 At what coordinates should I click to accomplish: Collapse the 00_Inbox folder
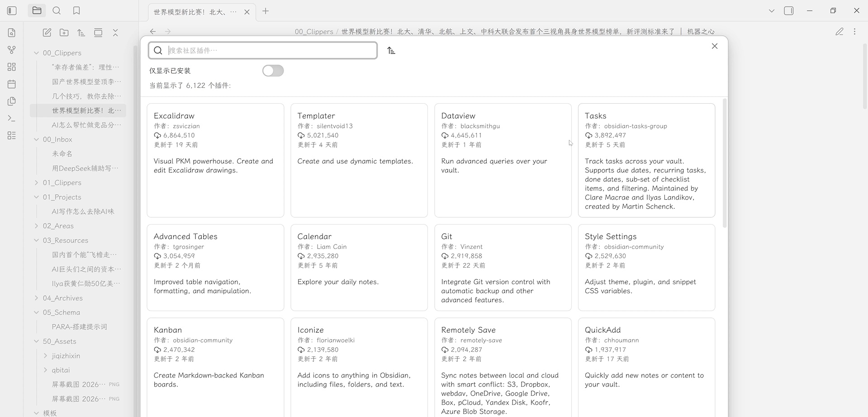pos(37,139)
